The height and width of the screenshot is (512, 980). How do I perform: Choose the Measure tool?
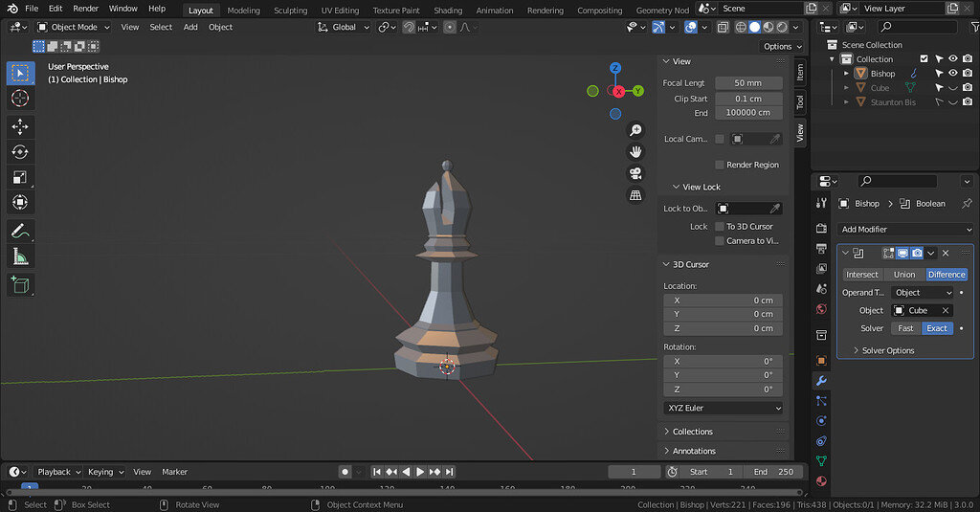[x=20, y=256]
